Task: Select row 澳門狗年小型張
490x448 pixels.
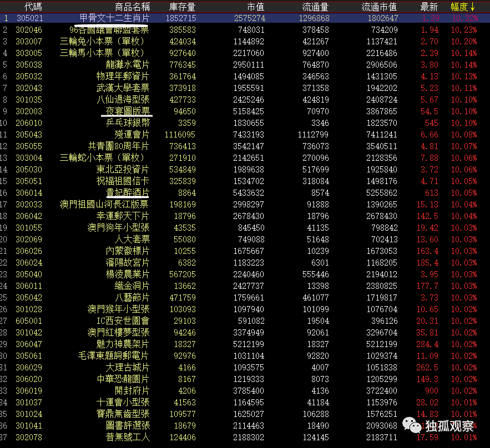Action: tap(245, 227)
